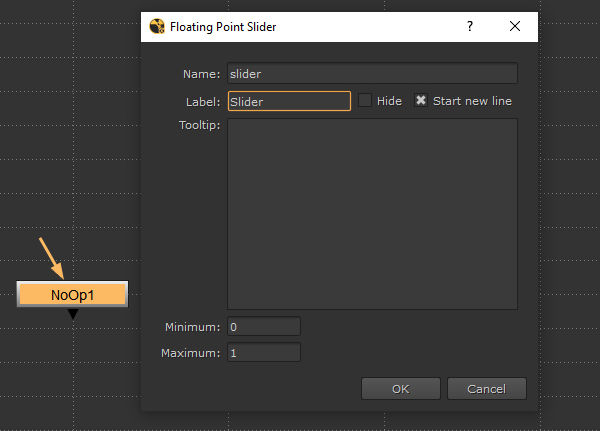This screenshot has height=431, width=600.
Task: Select the NoOp1 node
Action: pos(72,295)
